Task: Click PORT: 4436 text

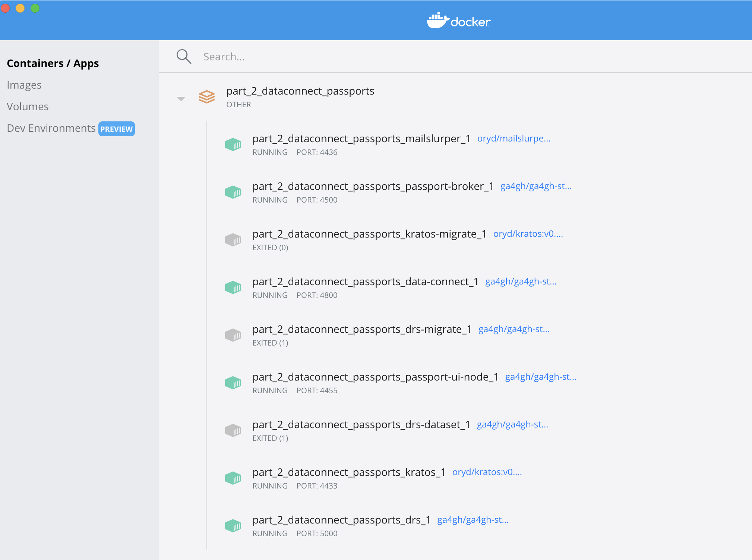Action: pos(317,152)
